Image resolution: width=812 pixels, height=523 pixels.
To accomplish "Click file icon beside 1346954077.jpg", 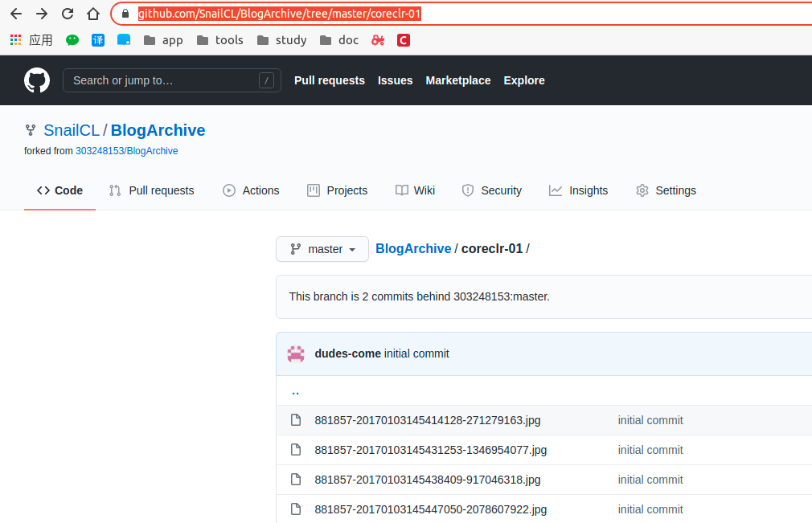I will [296, 450].
